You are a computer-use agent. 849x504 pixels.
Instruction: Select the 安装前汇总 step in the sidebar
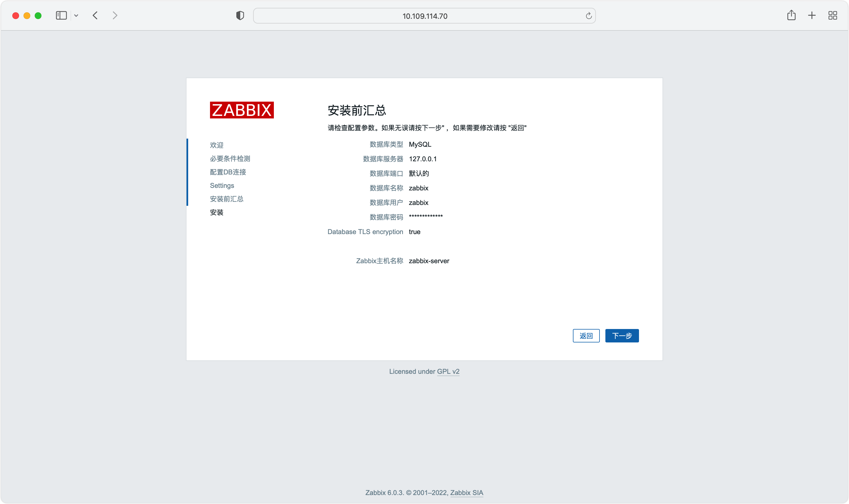pos(227,199)
